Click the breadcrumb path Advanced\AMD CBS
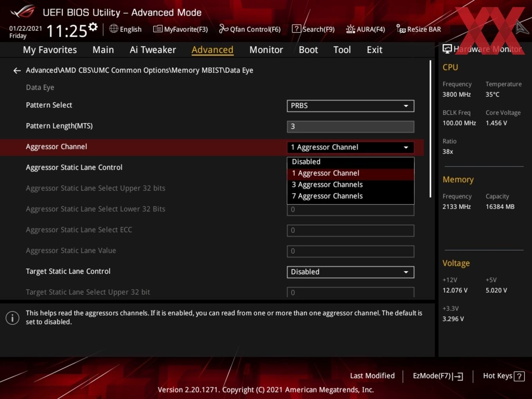 click(59, 70)
